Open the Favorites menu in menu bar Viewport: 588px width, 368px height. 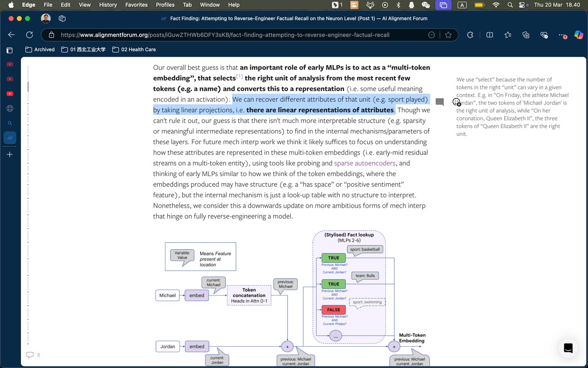click(x=136, y=5)
